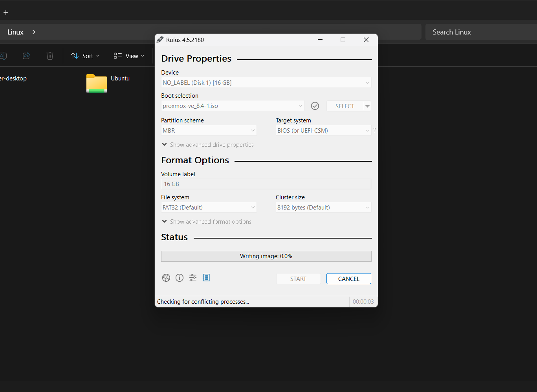Click the rename icon in Explorer toolbar
This screenshot has height=392, width=537.
point(3,56)
